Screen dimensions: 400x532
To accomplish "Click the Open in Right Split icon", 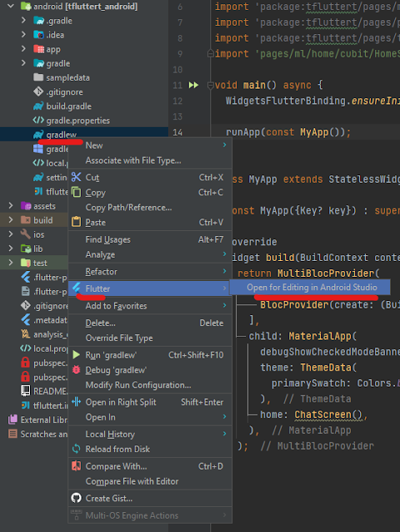I will [77, 402].
